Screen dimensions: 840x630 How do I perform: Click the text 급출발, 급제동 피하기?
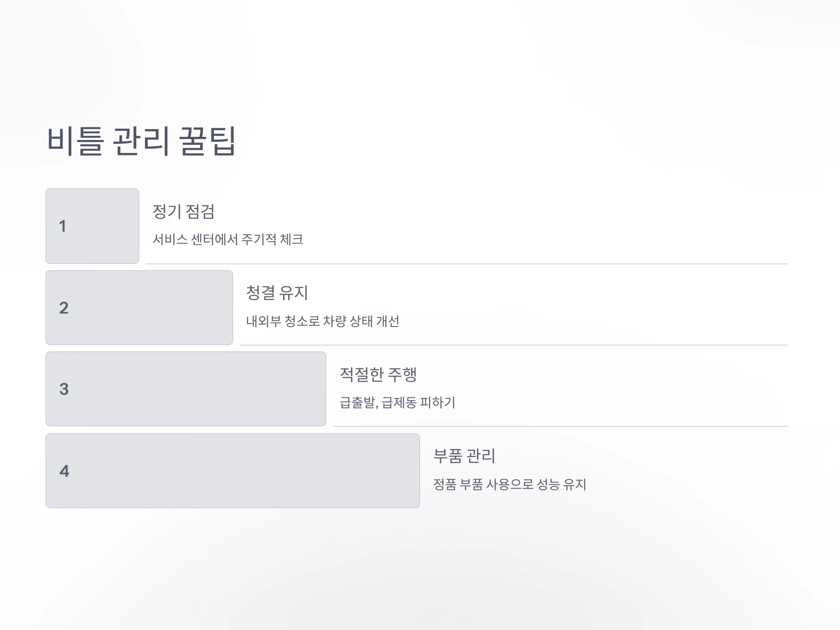(397, 402)
